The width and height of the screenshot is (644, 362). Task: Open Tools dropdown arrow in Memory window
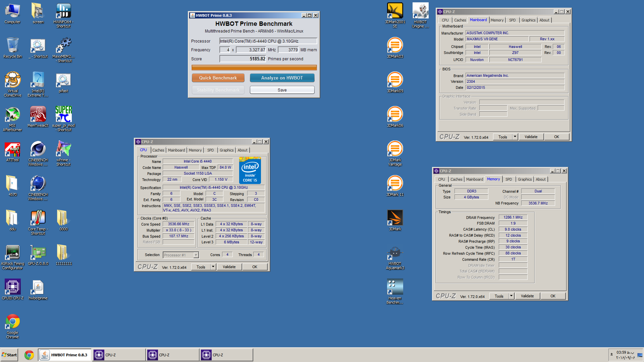[x=511, y=296]
